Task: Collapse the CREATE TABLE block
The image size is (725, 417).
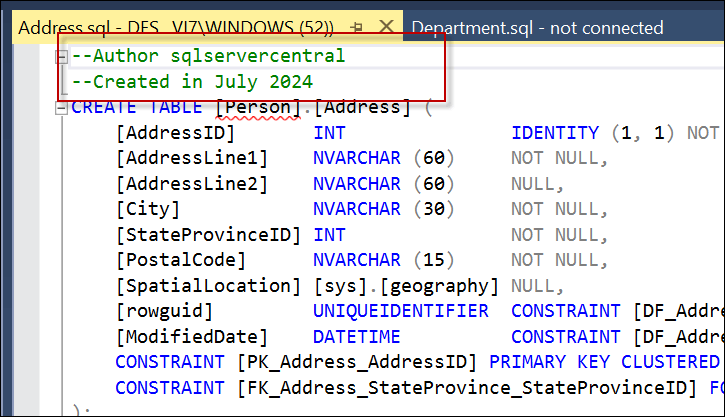Action: [61, 108]
